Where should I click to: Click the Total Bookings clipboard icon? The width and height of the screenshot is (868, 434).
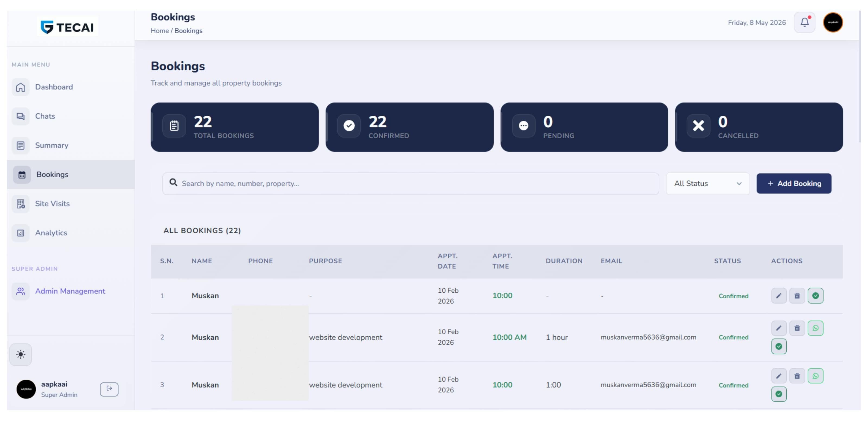pos(174,126)
